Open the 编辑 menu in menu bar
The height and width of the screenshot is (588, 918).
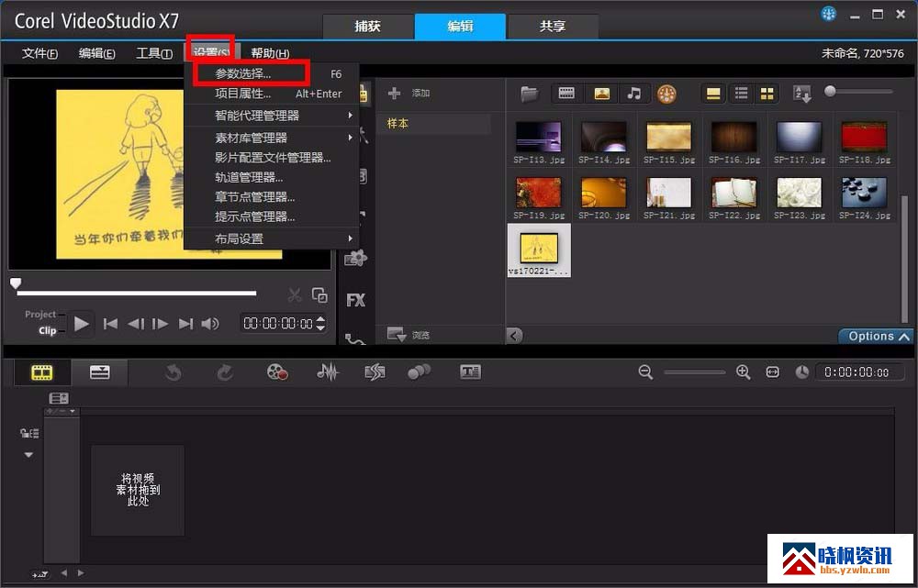click(x=96, y=53)
